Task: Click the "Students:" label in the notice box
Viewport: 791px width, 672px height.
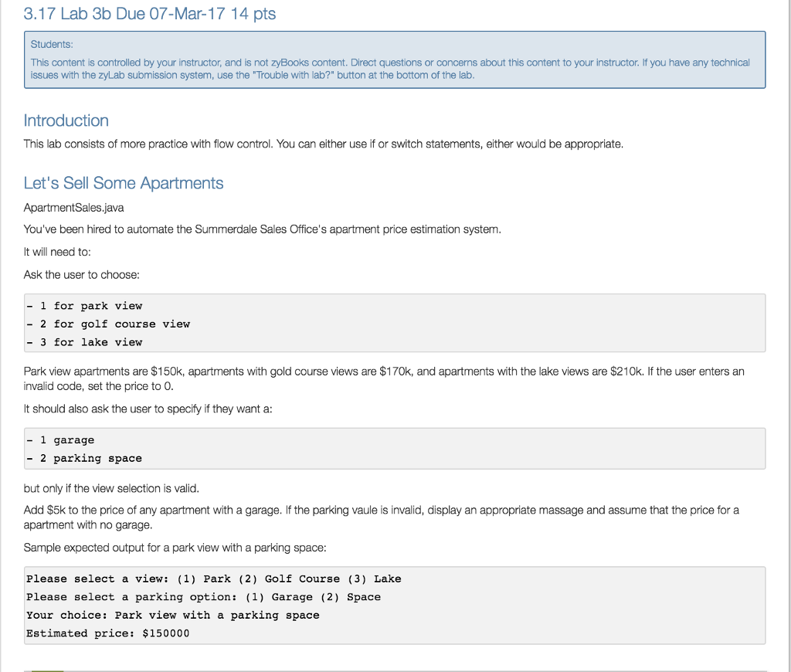Action: click(x=52, y=46)
